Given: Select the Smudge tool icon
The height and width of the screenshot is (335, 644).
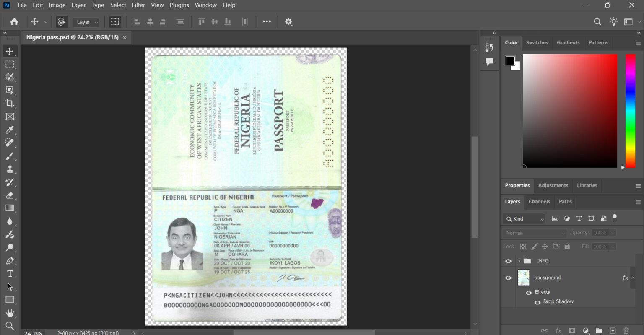Looking at the screenshot, I should [10, 234].
